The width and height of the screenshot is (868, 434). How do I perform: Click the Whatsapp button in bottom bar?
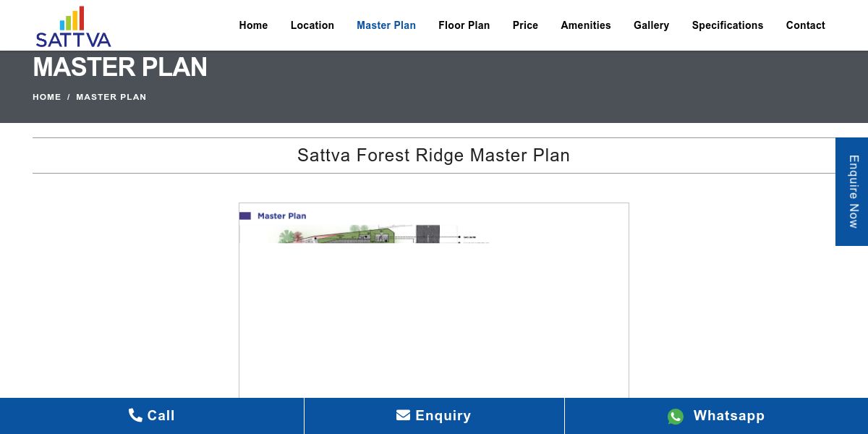pos(716,416)
